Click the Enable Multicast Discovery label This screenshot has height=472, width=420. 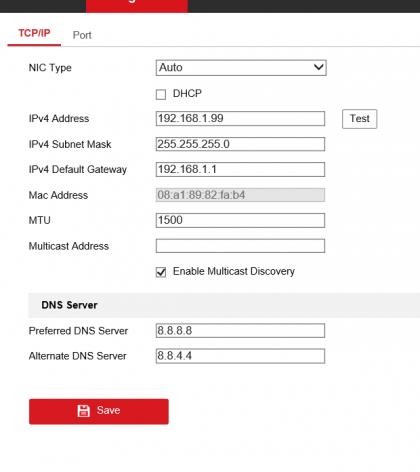pos(234,271)
